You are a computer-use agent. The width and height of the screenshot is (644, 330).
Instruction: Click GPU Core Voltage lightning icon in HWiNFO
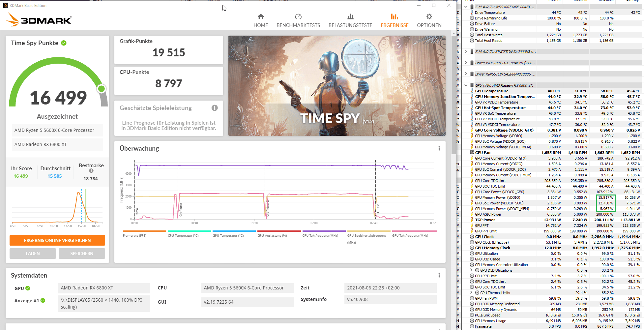tap(472, 130)
